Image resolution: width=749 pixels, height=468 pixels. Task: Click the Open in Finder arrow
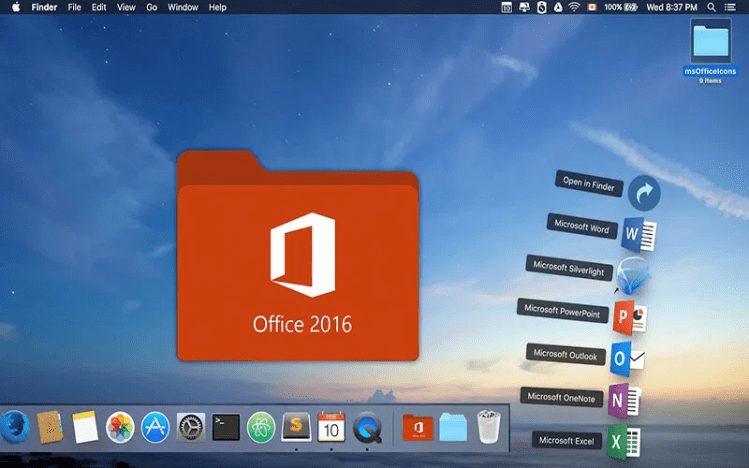coord(644,192)
